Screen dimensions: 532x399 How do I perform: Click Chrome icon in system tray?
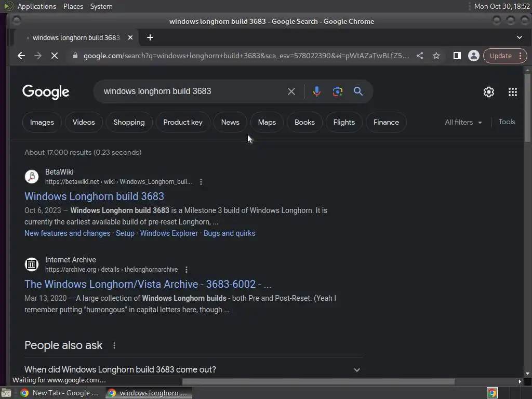point(492,393)
